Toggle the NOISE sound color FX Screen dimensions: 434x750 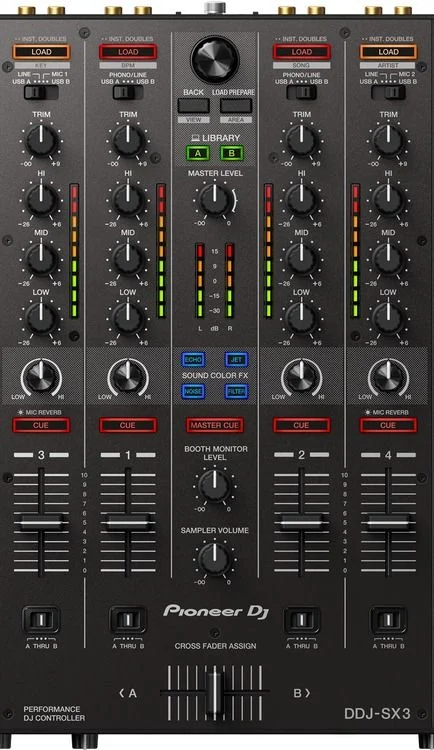pyautogui.click(x=193, y=391)
